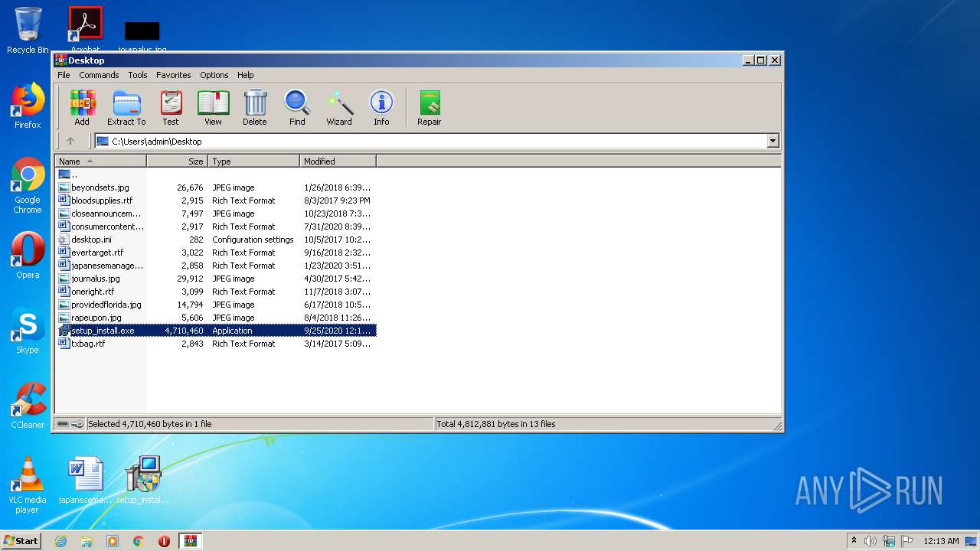This screenshot has height=551, width=980.
Task: Open Chrome from the taskbar
Action: [139, 541]
